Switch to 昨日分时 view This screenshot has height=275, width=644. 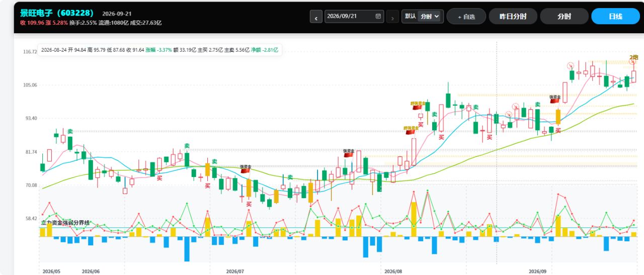[x=513, y=17]
